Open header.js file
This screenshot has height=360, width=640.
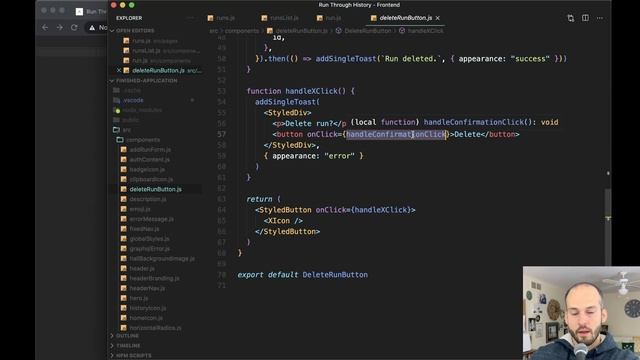[142, 269]
